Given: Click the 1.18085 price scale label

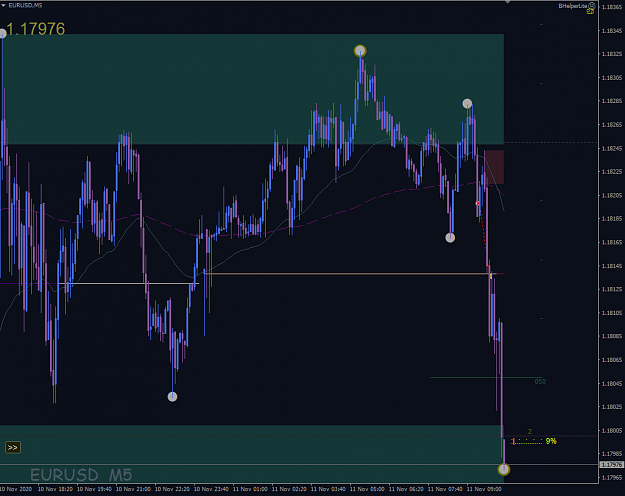Looking at the screenshot, I should click(x=612, y=336).
